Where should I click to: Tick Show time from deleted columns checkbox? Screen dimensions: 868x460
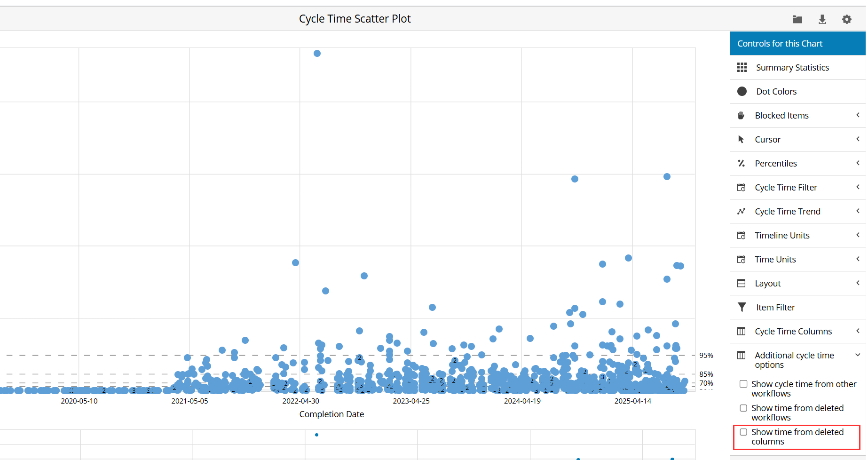pos(743,432)
